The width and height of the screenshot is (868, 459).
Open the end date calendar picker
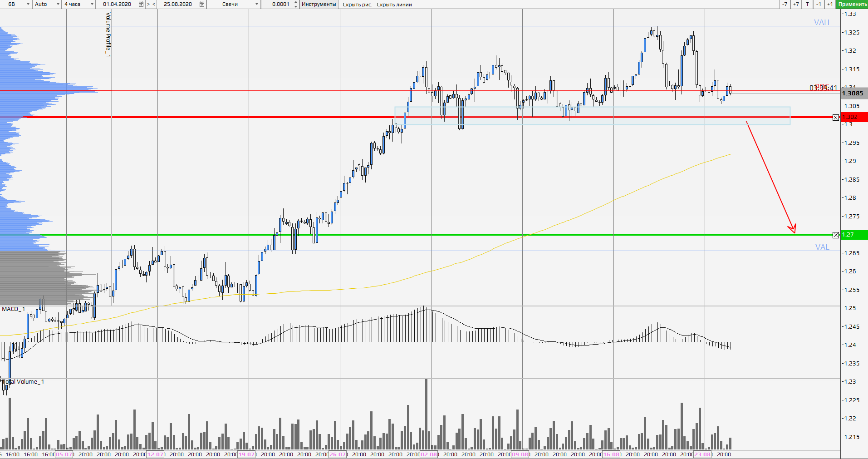(x=202, y=4)
